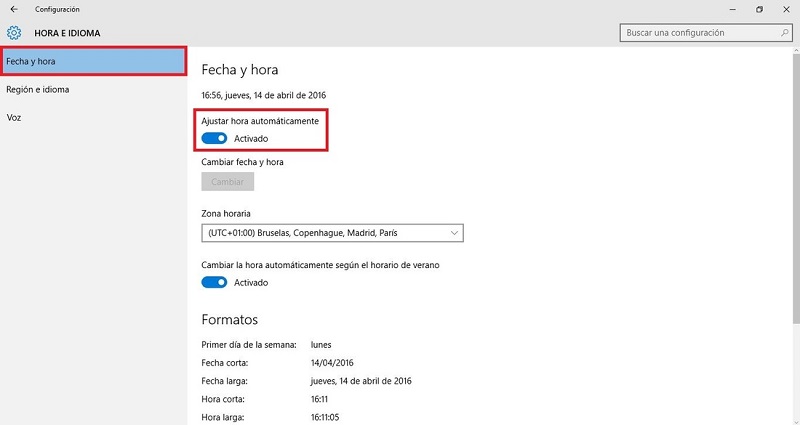Go to the Voz section
This screenshot has width=800, height=425.
coord(14,117)
